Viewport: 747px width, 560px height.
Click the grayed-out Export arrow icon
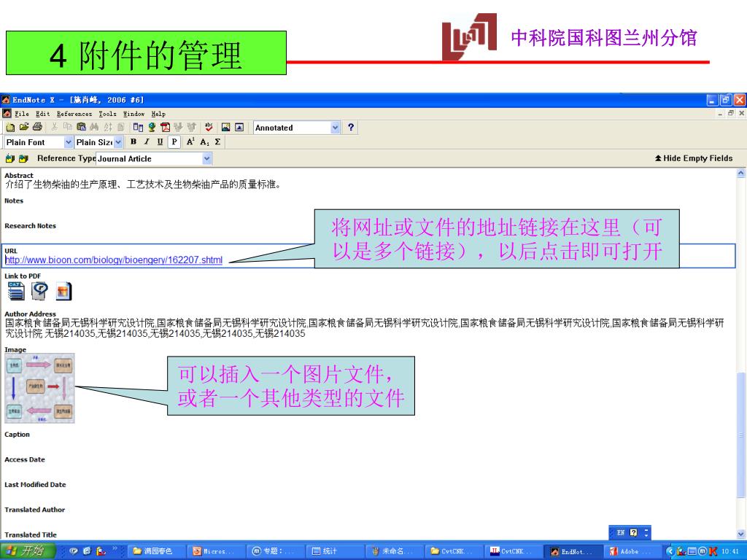click(192, 127)
